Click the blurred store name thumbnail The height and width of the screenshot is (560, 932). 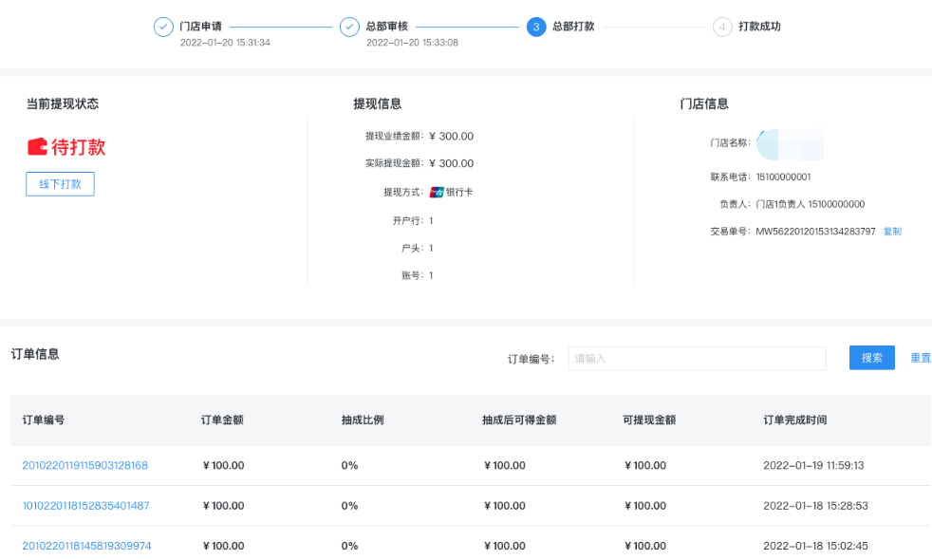[x=789, y=143]
